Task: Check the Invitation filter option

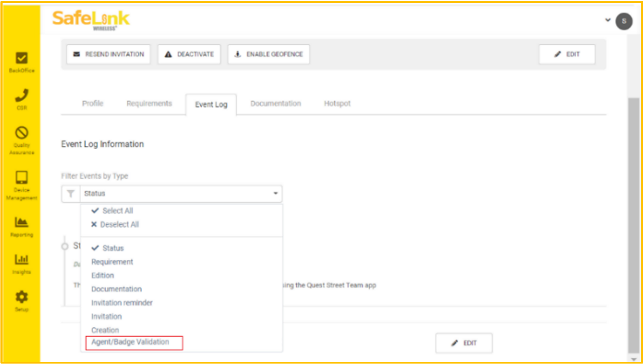Action: pos(106,316)
